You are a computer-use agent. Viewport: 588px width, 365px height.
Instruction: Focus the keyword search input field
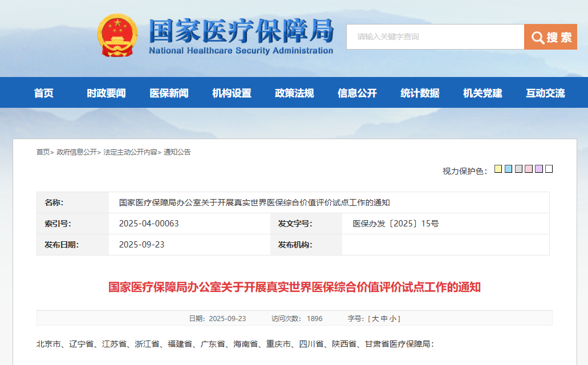tap(435, 37)
